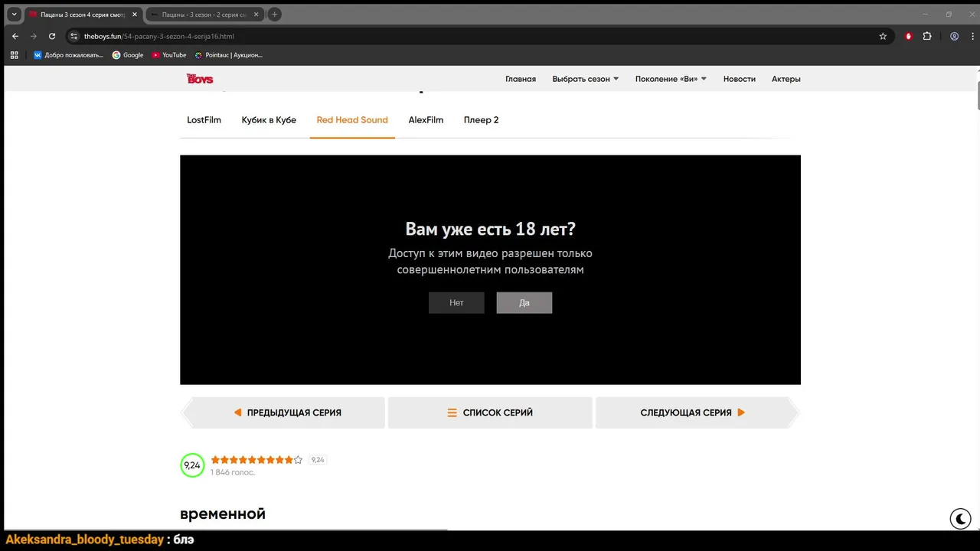Viewport: 980px width, 551px height.
Task: Go to 'Предыдущая серия'
Action: [x=283, y=412]
